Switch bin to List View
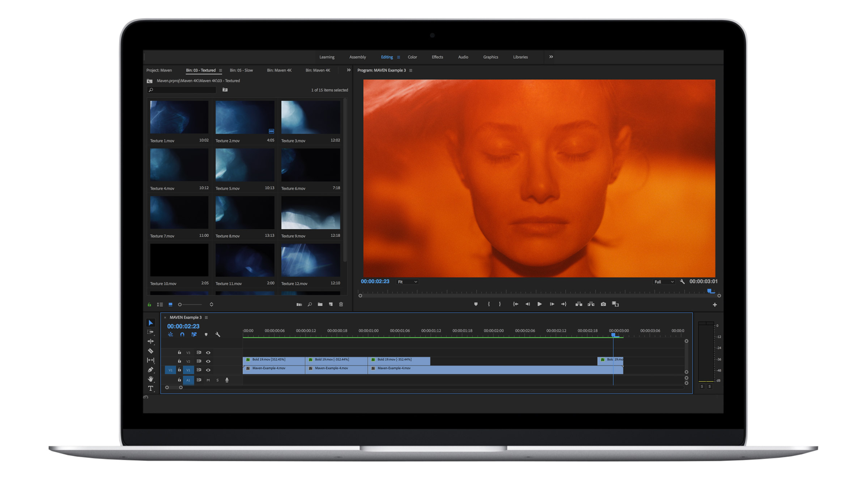 (160, 305)
